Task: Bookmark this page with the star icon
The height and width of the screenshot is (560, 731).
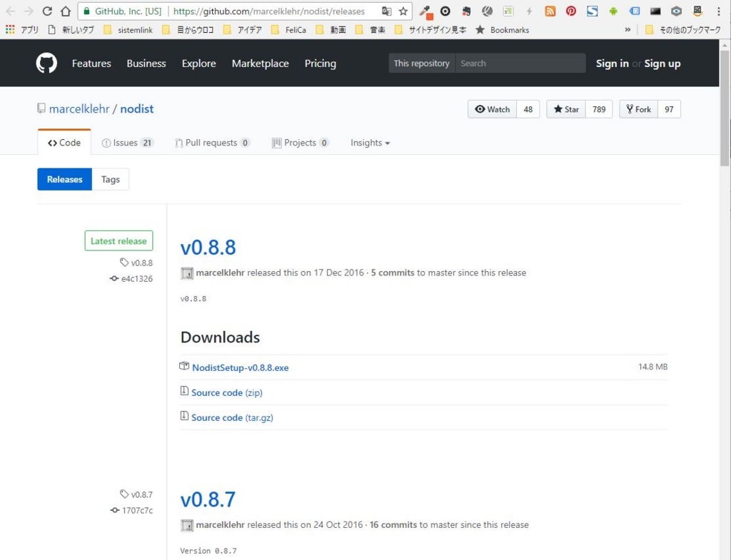Action: pos(403,11)
